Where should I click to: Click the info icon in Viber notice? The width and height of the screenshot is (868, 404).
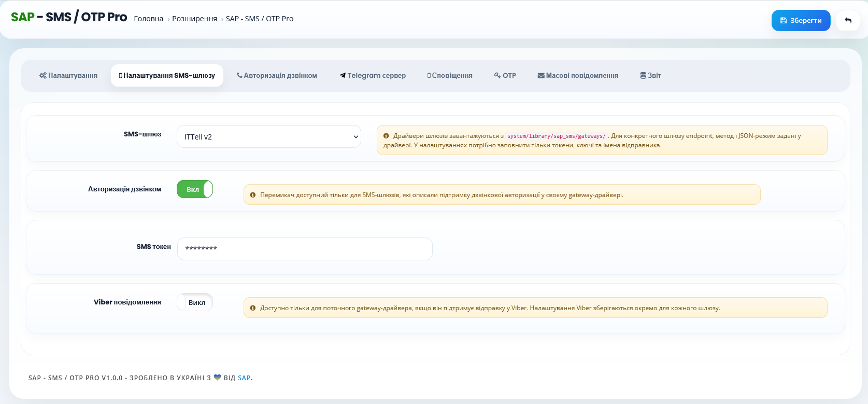pyautogui.click(x=253, y=308)
